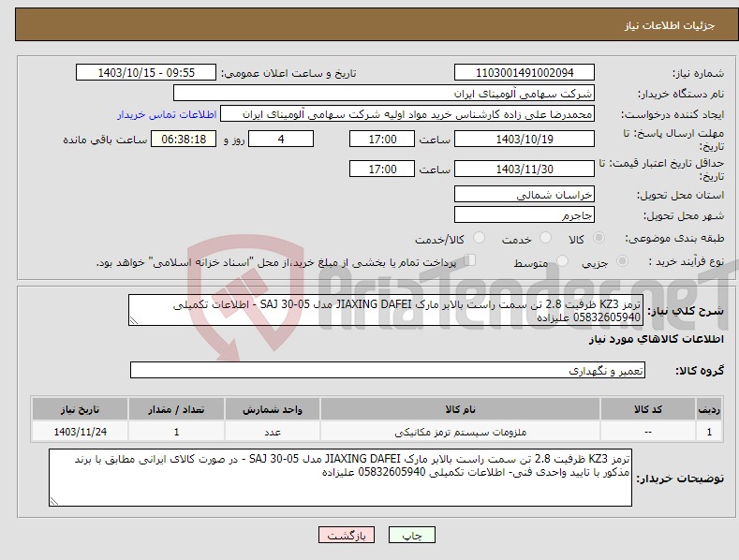Click the price validity date 1403/11/30
The image size is (739, 560).
[x=525, y=169]
